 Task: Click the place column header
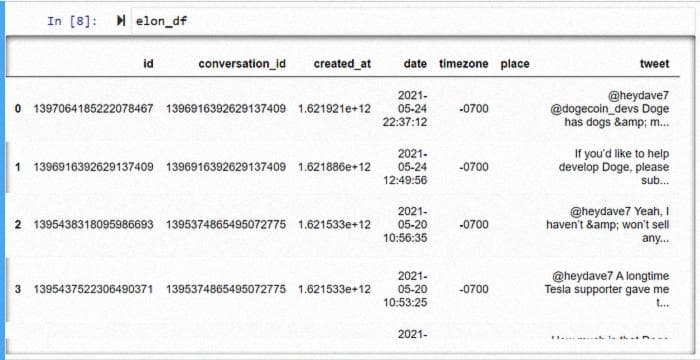(515, 64)
